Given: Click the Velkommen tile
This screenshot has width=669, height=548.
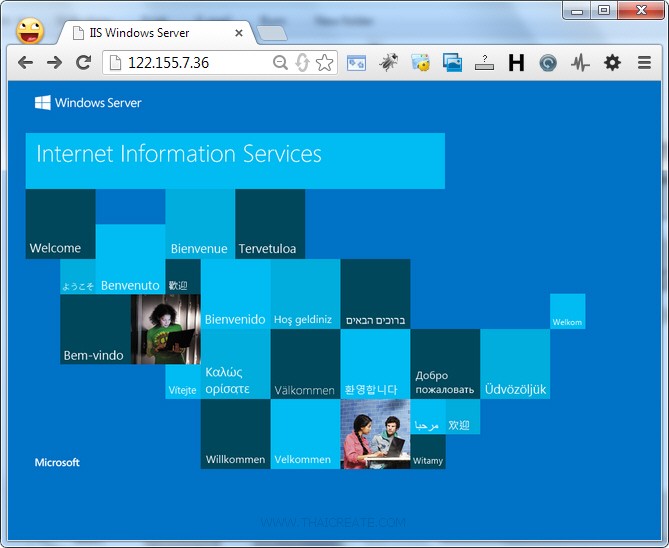Looking at the screenshot, I should [x=305, y=434].
